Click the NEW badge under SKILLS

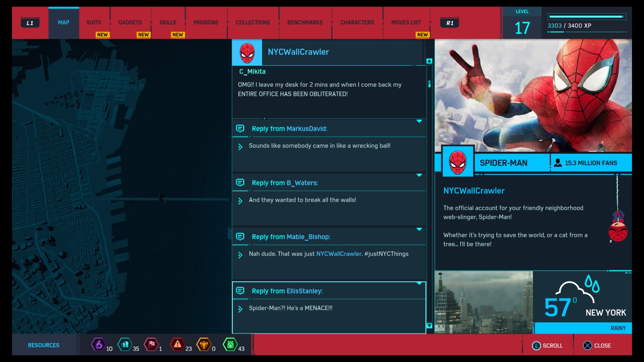tap(178, 35)
